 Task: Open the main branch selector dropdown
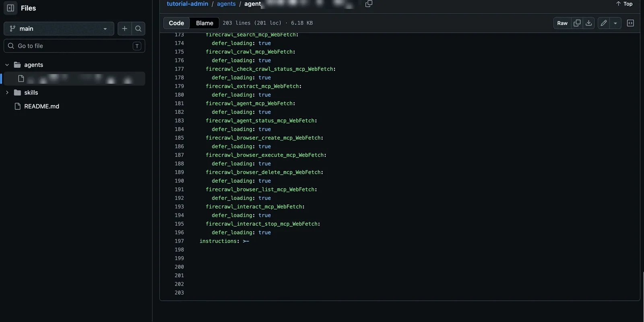[59, 29]
